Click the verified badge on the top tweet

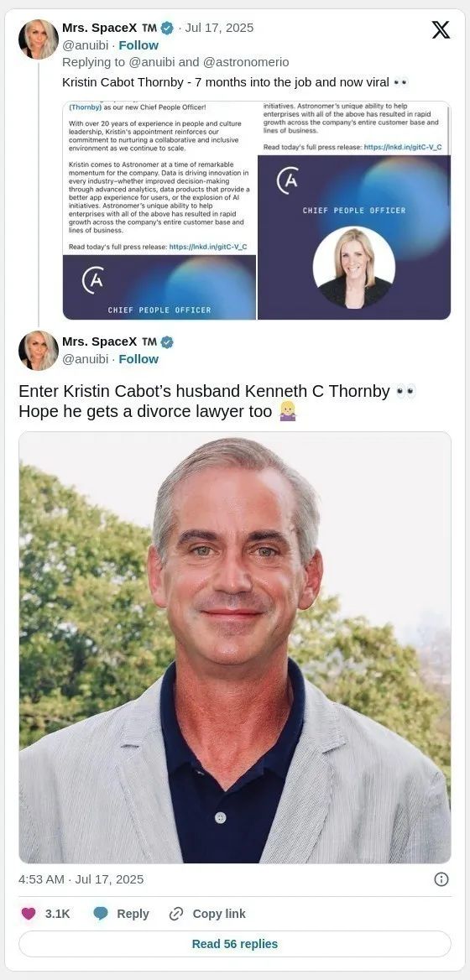point(167,28)
